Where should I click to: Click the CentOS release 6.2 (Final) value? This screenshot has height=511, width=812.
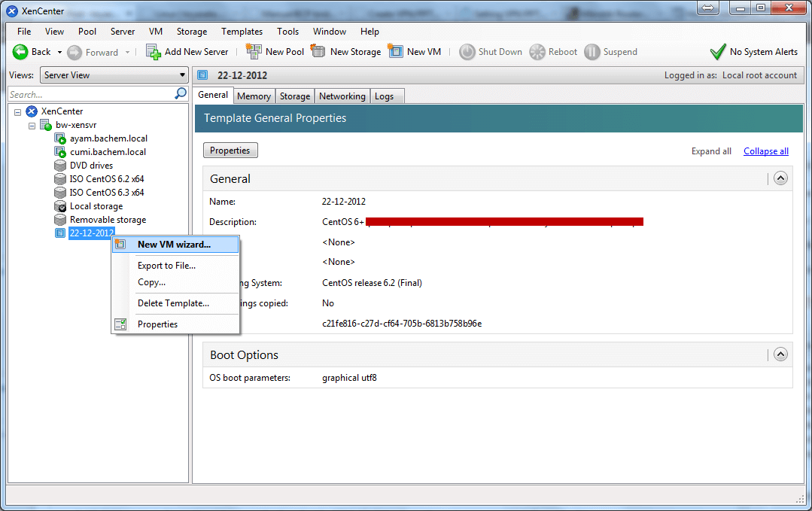(372, 283)
